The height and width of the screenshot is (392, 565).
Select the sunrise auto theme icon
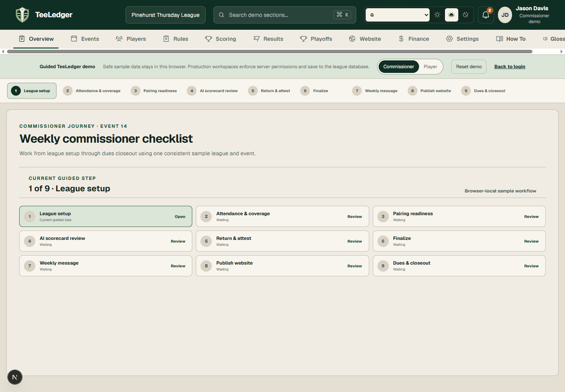(x=452, y=15)
